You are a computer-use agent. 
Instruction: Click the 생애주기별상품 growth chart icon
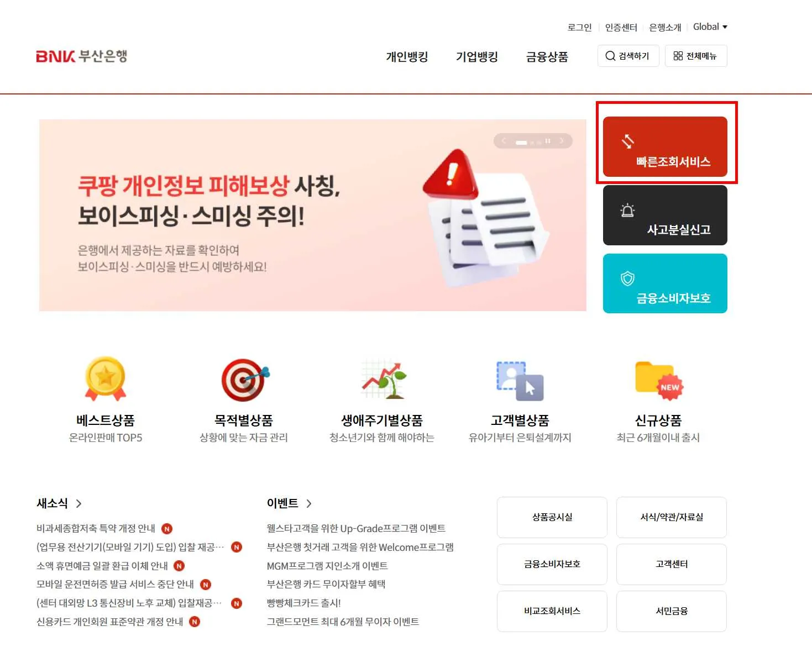tap(384, 379)
